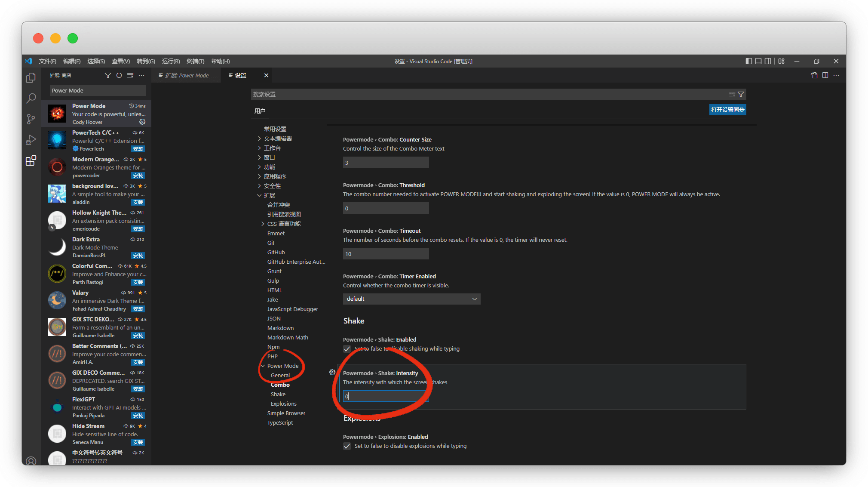The height and width of the screenshot is (487, 868).
Task: Click the Shake Intensity input field
Action: click(386, 396)
